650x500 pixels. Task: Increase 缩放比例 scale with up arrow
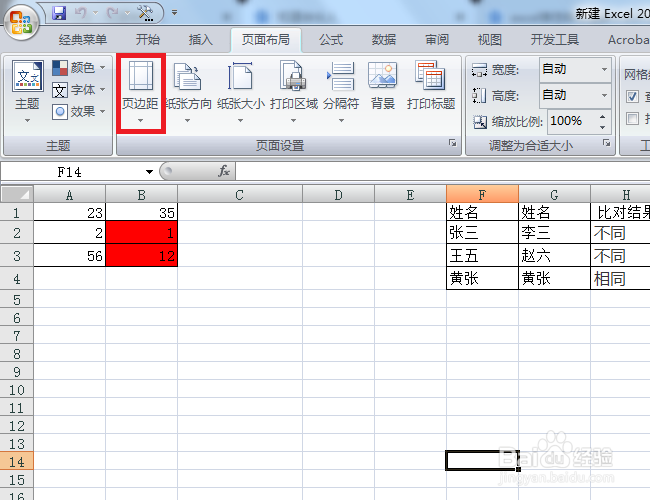603,117
